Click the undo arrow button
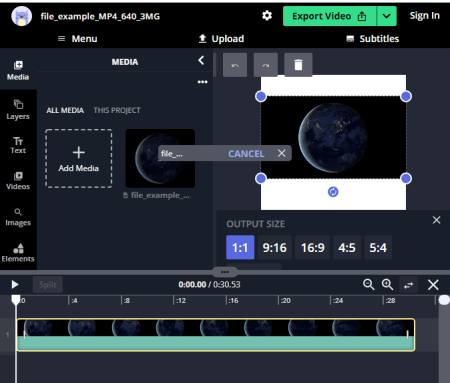Image resolution: width=450 pixels, height=383 pixels. (235, 65)
